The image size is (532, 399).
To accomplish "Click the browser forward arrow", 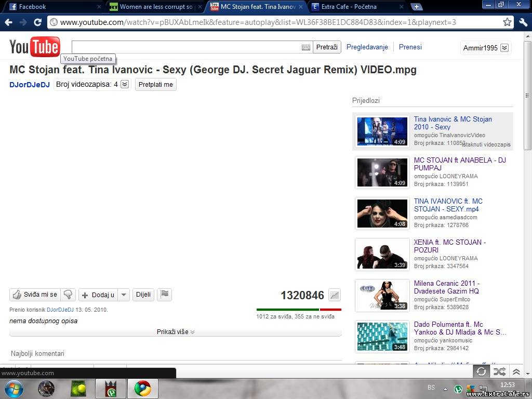I will point(23,22).
